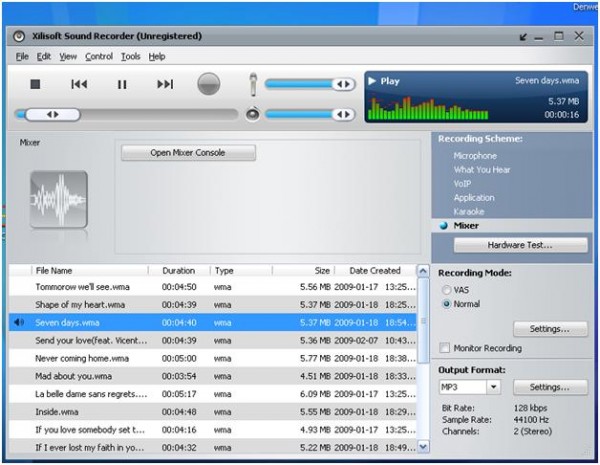Click the compact mode arrow in title bar
This screenshot has height=465, width=600.
[523, 37]
